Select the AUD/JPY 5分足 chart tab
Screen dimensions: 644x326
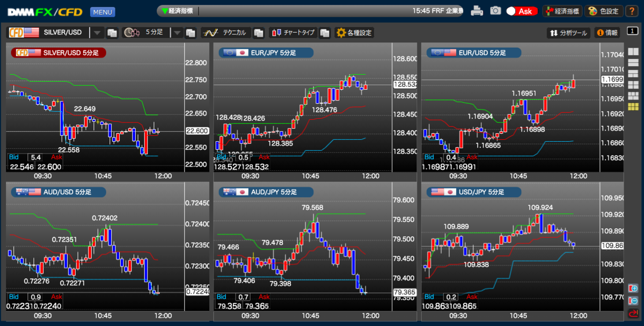pyautogui.click(x=267, y=192)
